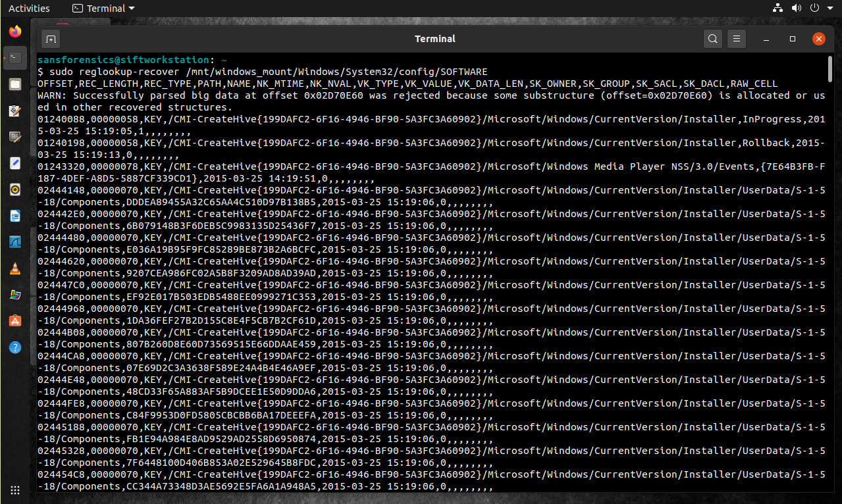Open a new terminal tab
Screen dimensions: 842x504
tap(51, 39)
